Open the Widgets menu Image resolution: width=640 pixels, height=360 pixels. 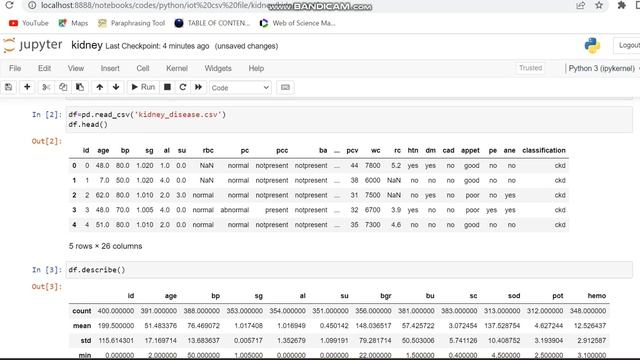pos(218,68)
